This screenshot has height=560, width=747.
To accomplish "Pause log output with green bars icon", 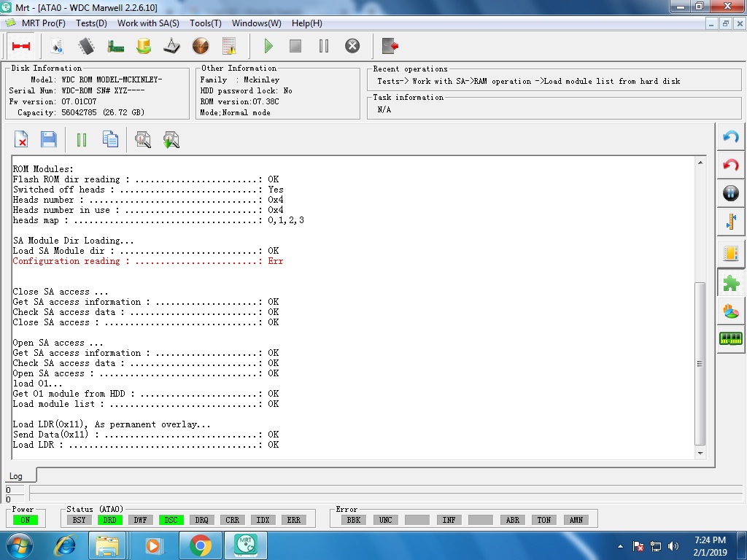I will [x=82, y=139].
